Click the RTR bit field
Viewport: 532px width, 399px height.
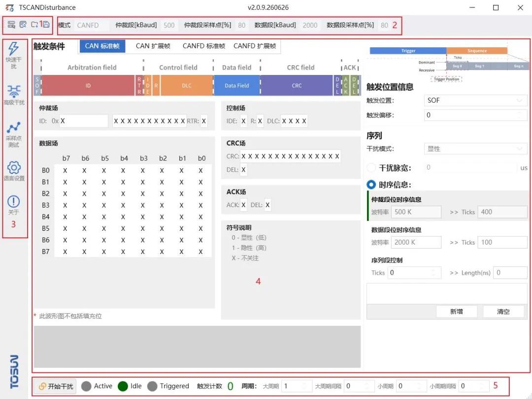click(203, 121)
